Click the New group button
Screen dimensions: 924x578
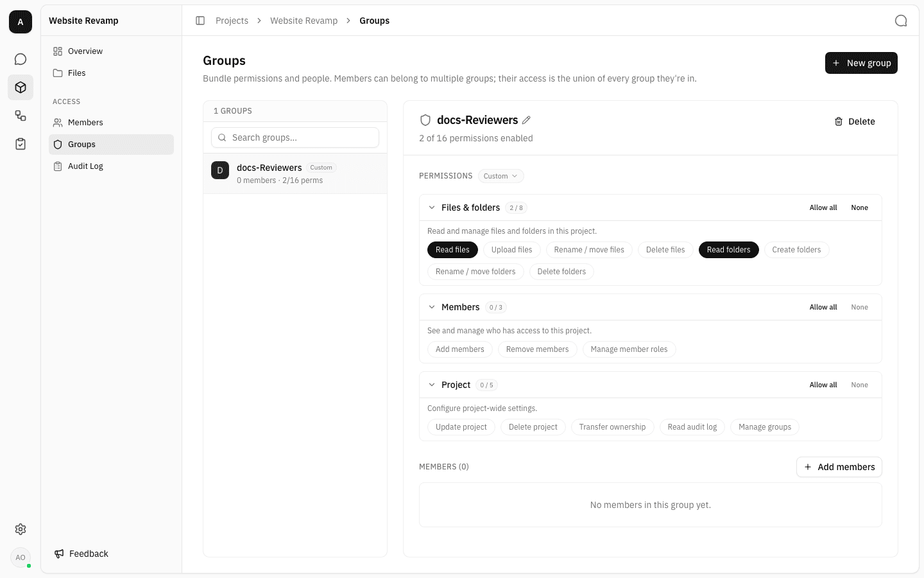pyautogui.click(x=861, y=63)
